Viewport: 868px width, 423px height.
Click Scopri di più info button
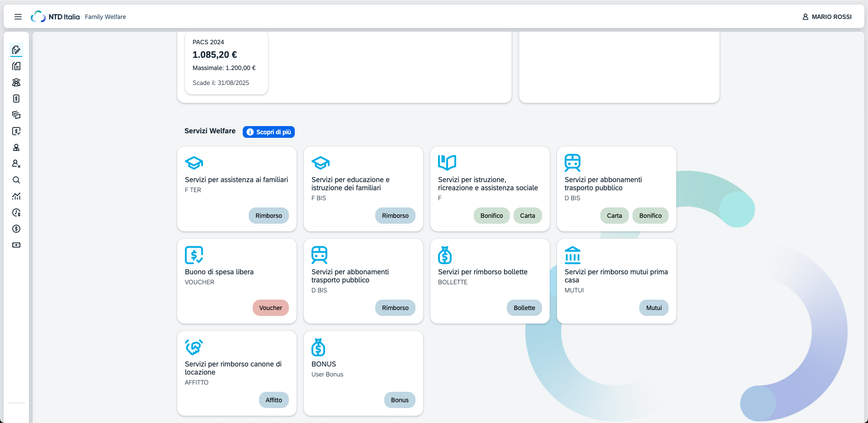[x=269, y=132]
